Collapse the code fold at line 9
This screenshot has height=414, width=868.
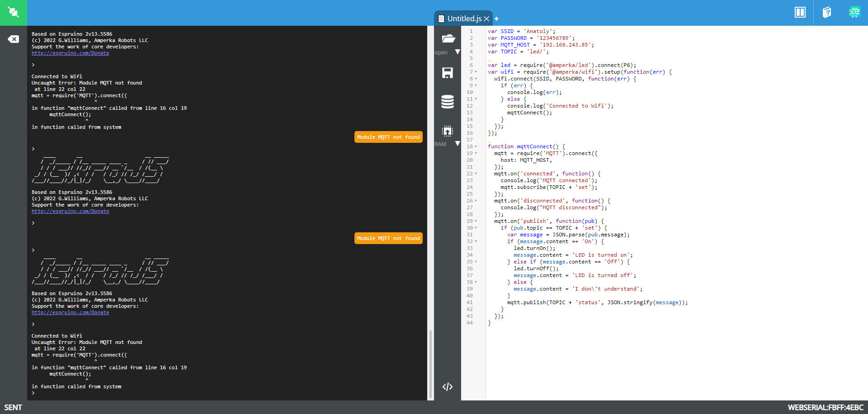(476, 85)
